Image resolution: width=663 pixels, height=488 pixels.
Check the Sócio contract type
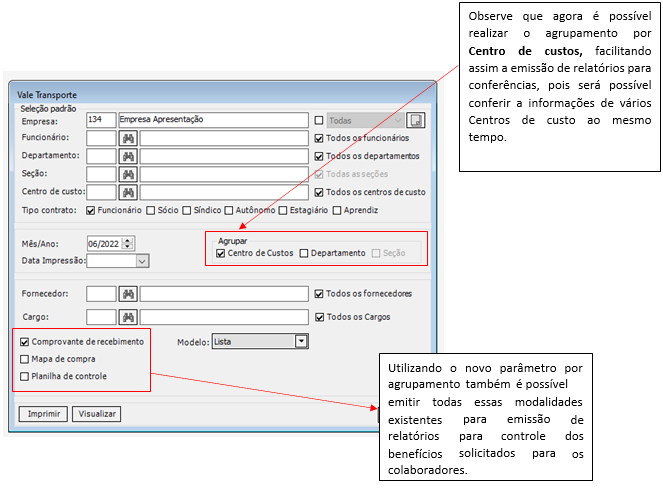[151, 211]
